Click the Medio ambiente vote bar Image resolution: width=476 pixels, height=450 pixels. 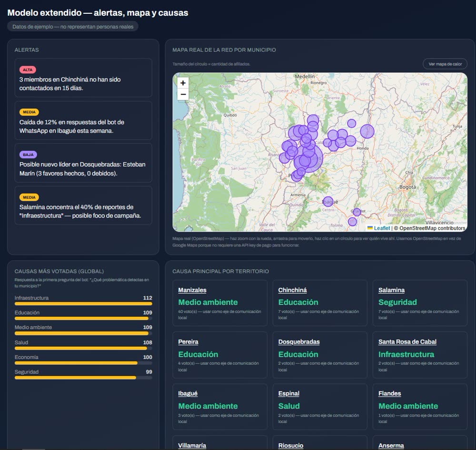[x=83, y=333]
